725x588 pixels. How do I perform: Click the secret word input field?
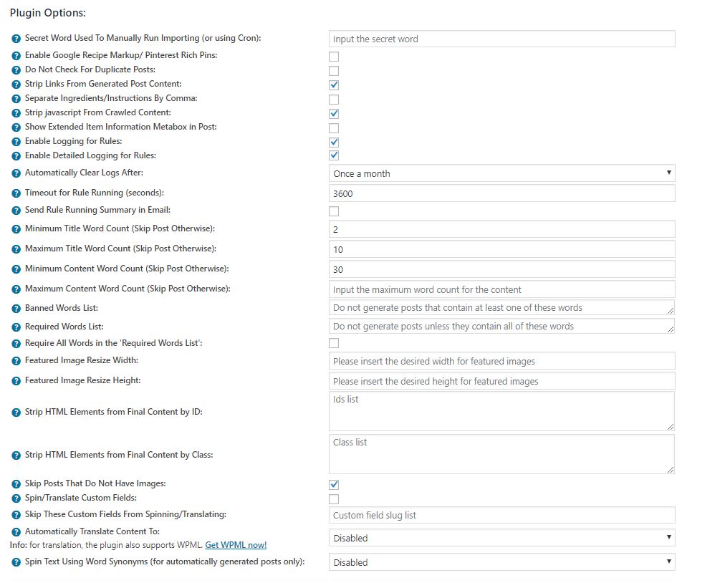(x=501, y=39)
